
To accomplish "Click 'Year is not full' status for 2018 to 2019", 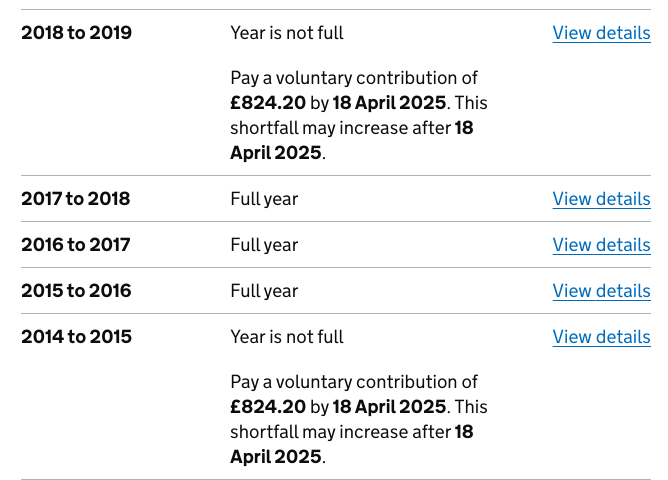I will (x=287, y=33).
